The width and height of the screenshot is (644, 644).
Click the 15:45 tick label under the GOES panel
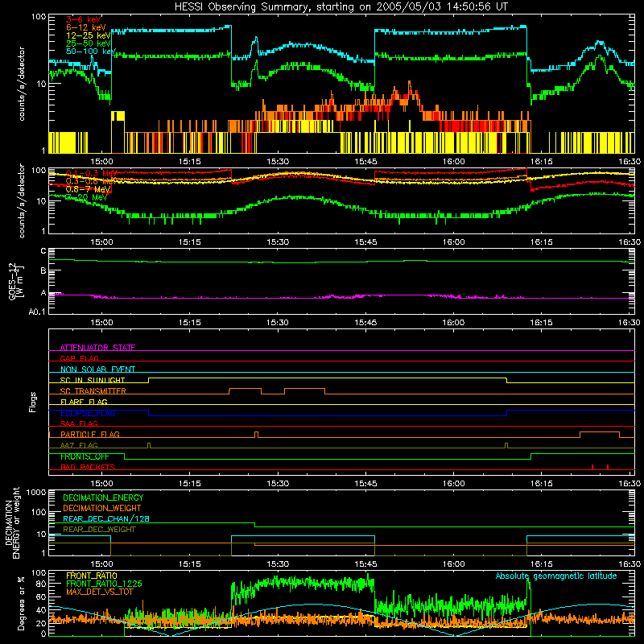click(x=365, y=323)
